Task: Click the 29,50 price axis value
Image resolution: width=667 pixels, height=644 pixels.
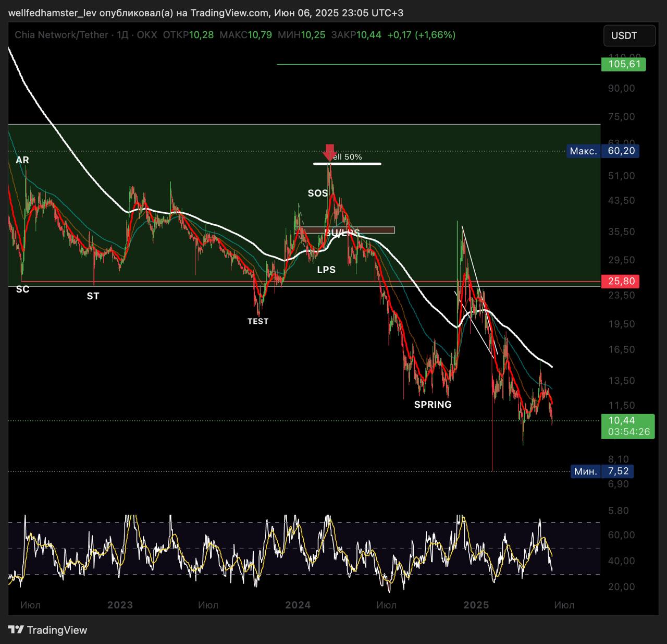Action: click(x=622, y=260)
